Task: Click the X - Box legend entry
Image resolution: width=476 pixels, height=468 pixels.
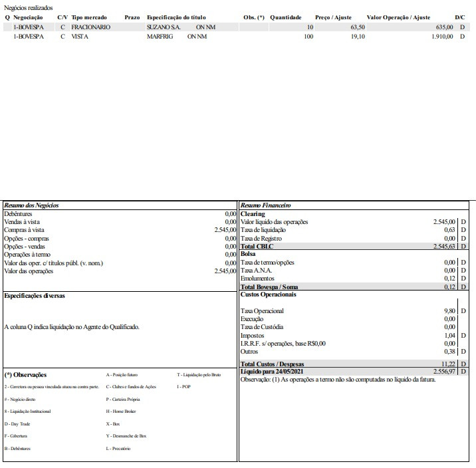Action: pos(113,424)
